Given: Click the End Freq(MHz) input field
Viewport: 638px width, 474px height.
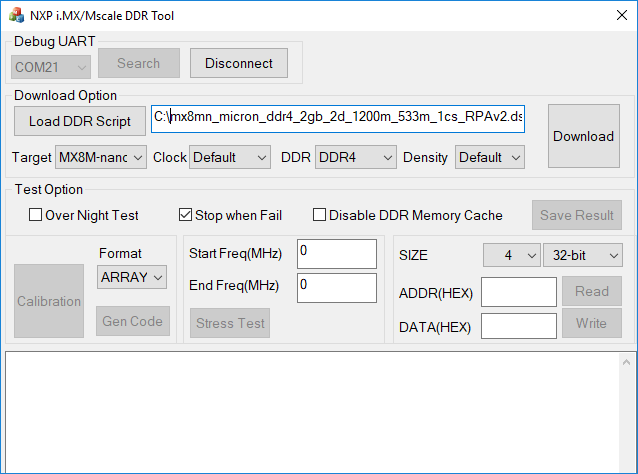Looking at the screenshot, I should (337, 288).
